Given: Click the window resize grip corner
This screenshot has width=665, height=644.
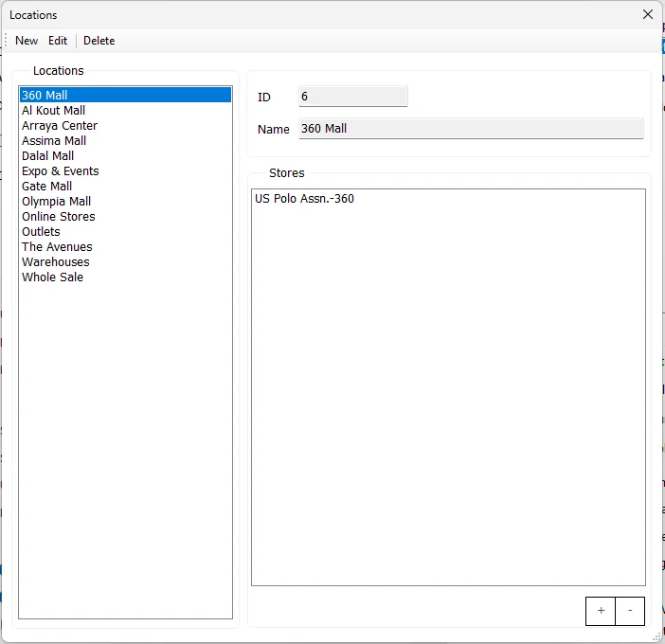Looking at the screenshot, I should [656, 636].
